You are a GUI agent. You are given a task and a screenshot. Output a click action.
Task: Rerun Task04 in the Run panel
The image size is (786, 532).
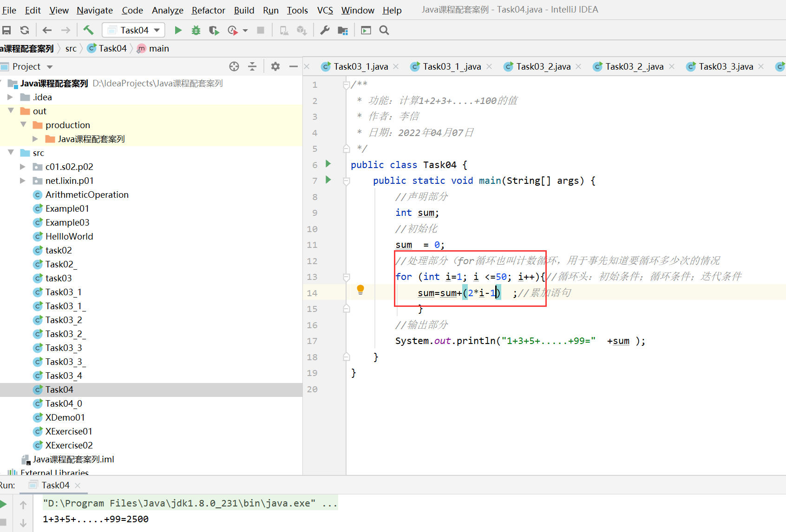pos(4,504)
